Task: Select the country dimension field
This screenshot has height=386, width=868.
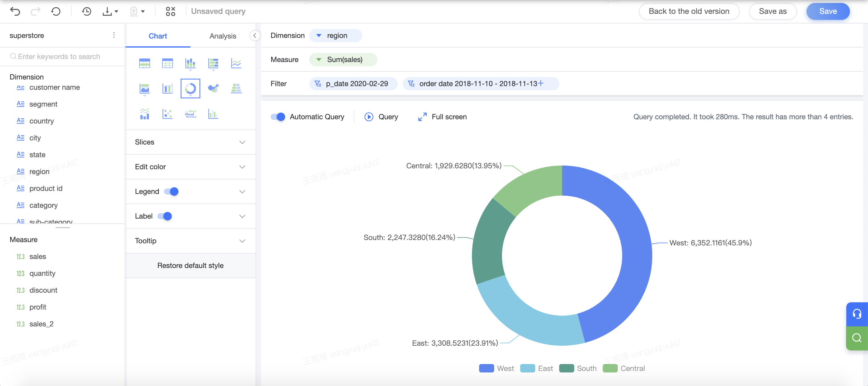Action: point(42,121)
